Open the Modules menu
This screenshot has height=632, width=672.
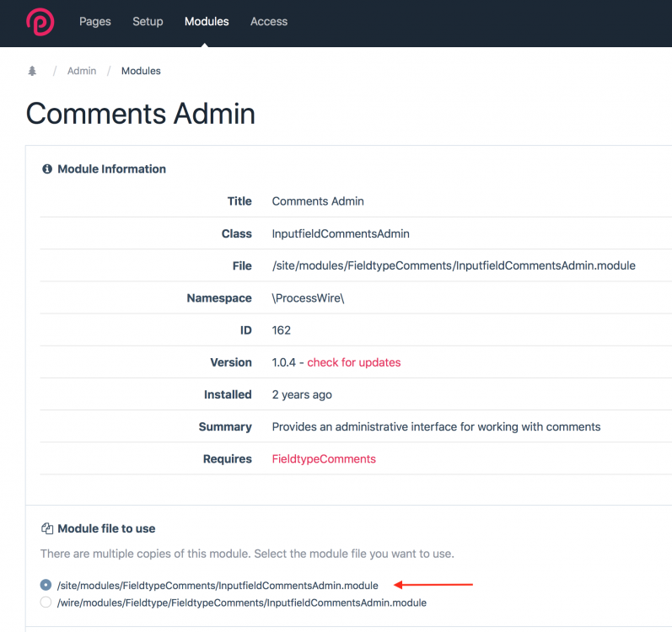pyautogui.click(x=207, y=21)
